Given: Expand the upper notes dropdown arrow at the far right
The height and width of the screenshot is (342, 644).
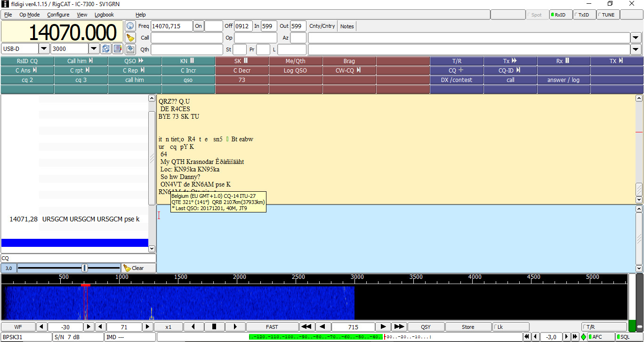Looking at the screenshot, I should (x=636, y=38).
